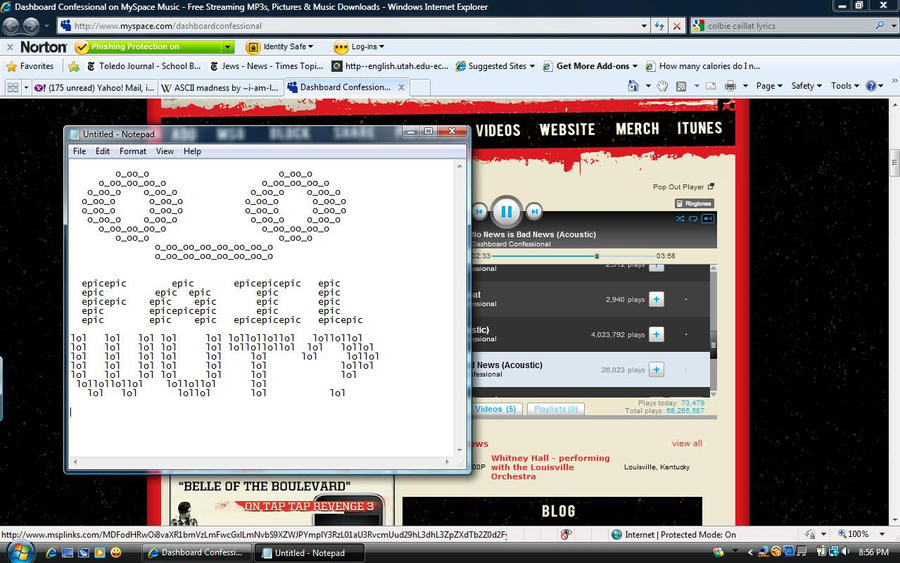Open Notepad Format menu
The height and width of the screenshot is (563, 900).
(x=133, y=152)
